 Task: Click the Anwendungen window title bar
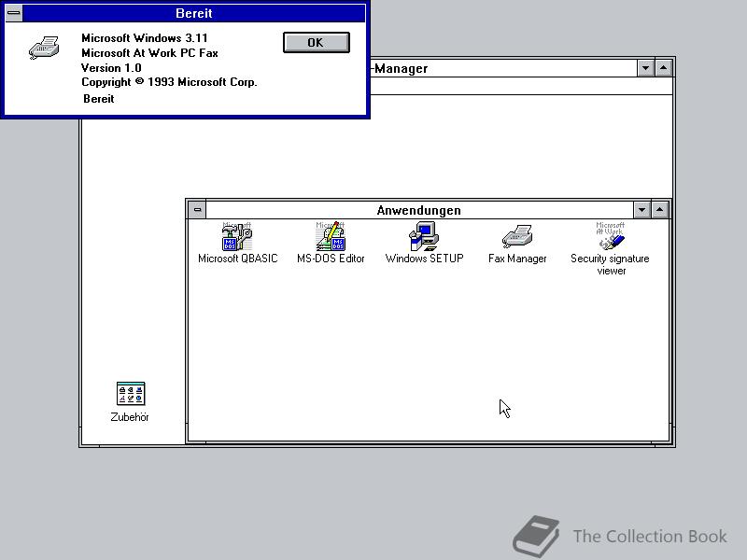click(419, 210)
